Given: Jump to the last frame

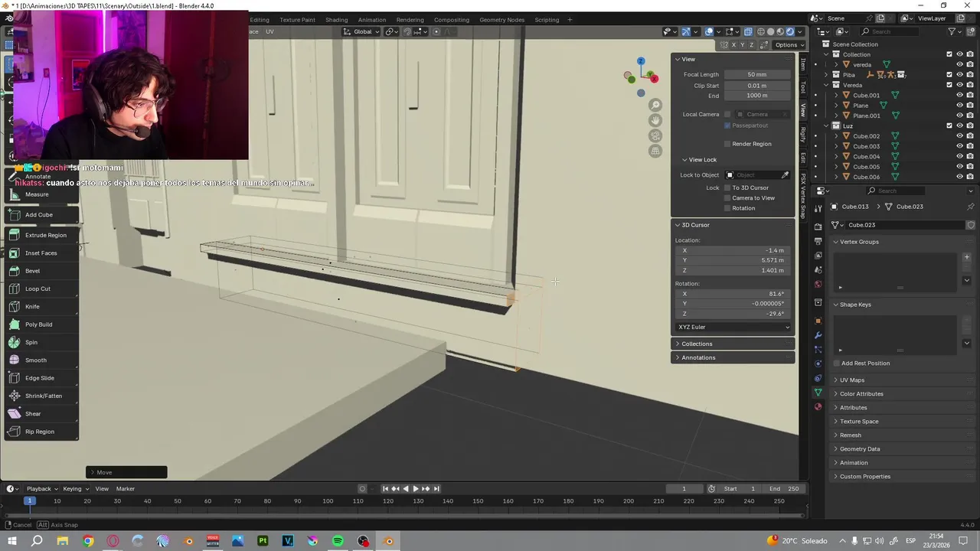Looking at the screenshot, I should click(x=436, y=488).
